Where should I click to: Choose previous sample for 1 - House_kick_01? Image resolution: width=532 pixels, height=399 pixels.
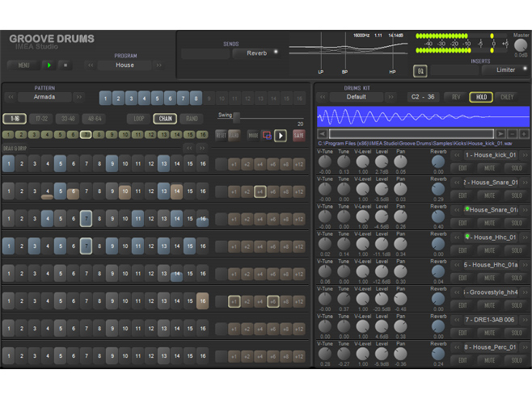[457, 155]
